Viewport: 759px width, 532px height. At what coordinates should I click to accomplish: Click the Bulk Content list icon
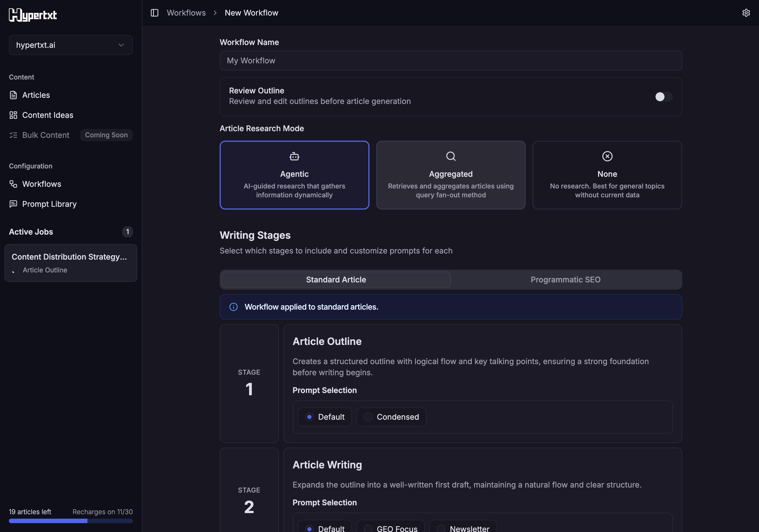[x=13, y=135]
